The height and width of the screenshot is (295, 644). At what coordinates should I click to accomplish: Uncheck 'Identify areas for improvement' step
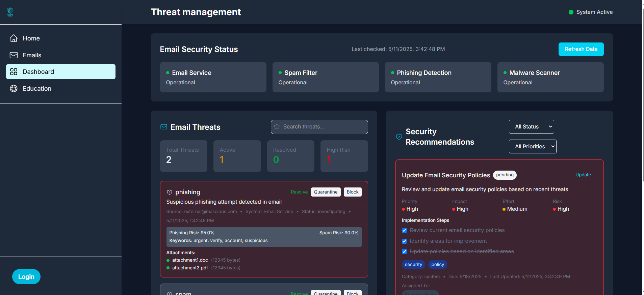pos(404,241)
